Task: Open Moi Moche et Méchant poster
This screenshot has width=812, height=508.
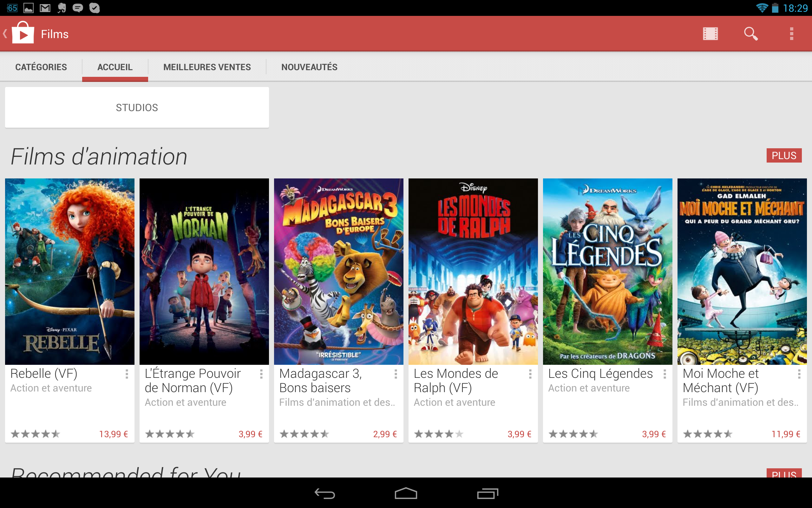Action: coord(742,271)
